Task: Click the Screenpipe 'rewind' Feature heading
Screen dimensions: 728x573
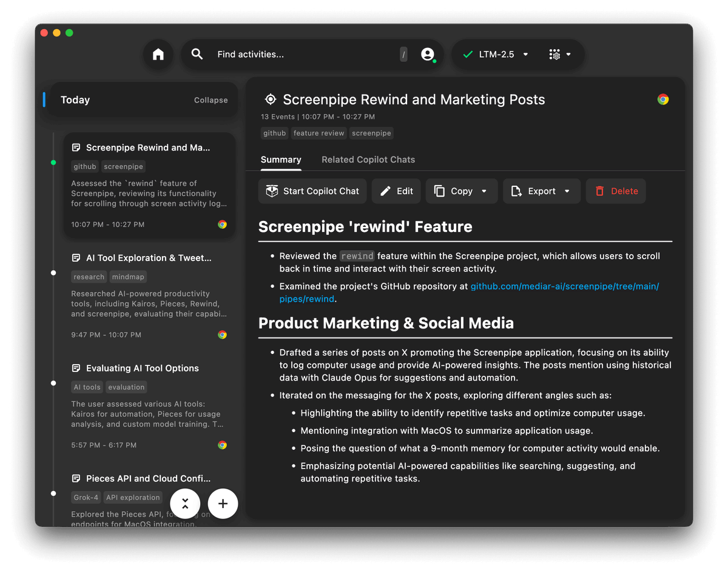Action: click(365, 227)
